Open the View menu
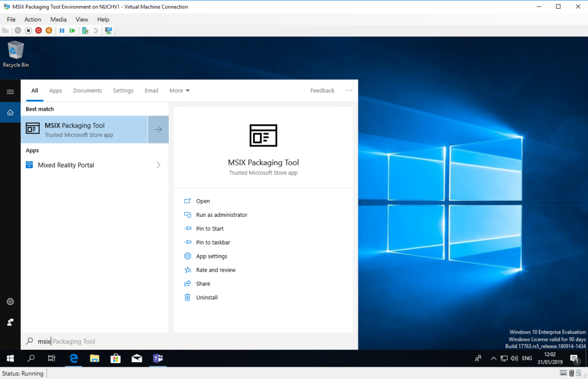Viewport: 588px width, 379px height. tap(82, 20)
